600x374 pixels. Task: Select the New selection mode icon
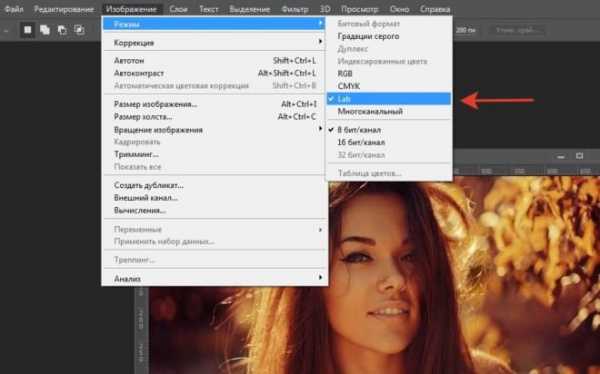click(28, 30)
